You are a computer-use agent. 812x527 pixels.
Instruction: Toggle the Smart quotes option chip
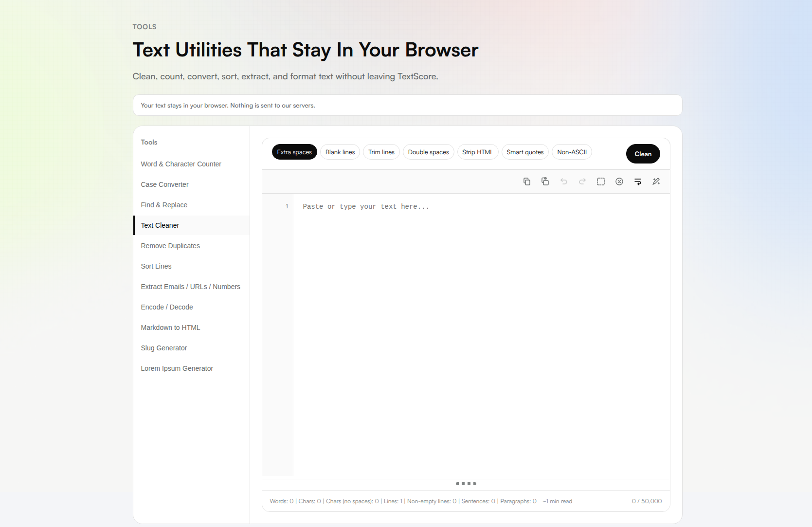[x=525, y=152]
